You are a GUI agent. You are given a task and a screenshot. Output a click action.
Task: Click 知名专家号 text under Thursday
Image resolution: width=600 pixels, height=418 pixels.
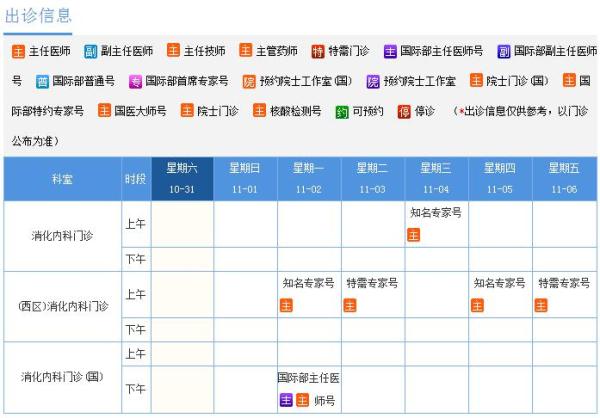500,283
